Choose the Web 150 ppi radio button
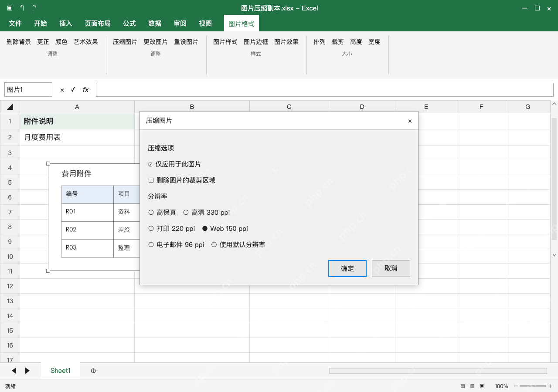Viewport: 558px width, 392px height. (x=225, y=229)
